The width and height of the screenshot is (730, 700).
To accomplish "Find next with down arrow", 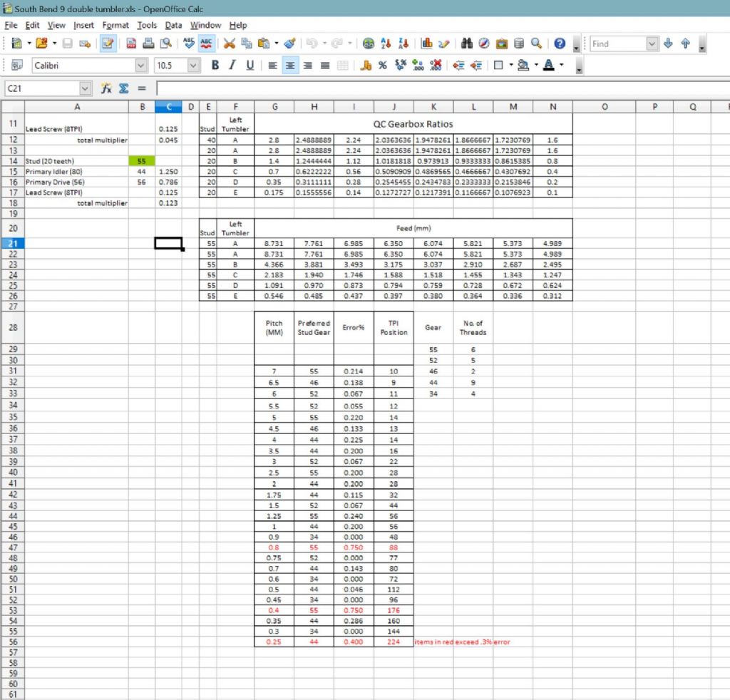I will point(668,43).
